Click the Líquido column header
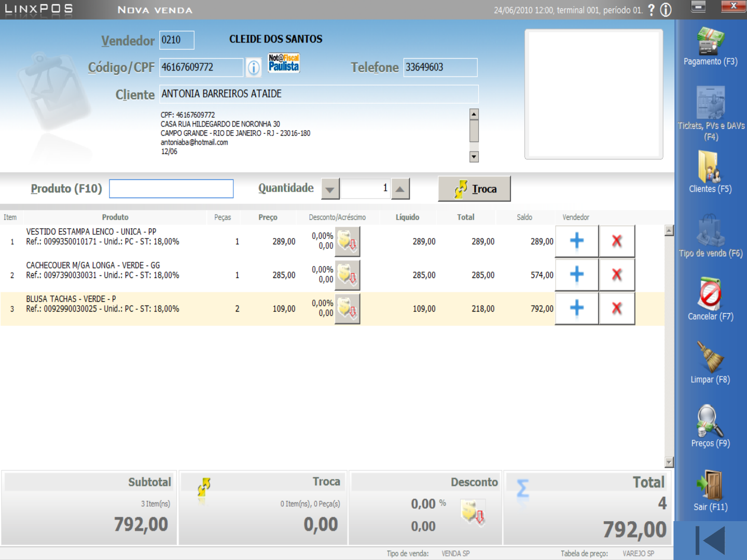 click(407, 217)
